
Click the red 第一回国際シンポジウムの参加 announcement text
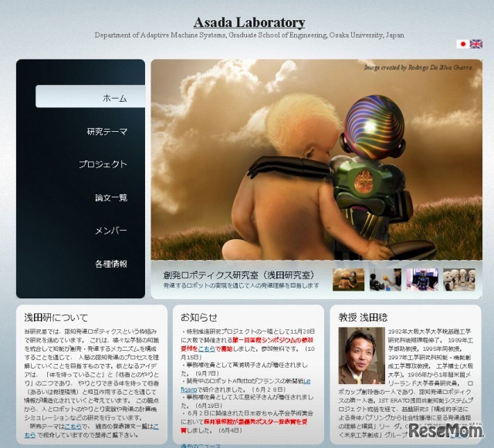point(272,340)
